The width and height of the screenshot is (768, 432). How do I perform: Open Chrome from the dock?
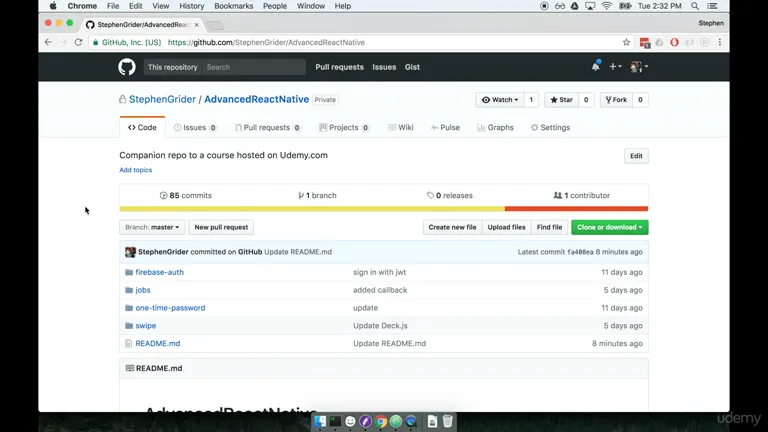coord(381,421)
